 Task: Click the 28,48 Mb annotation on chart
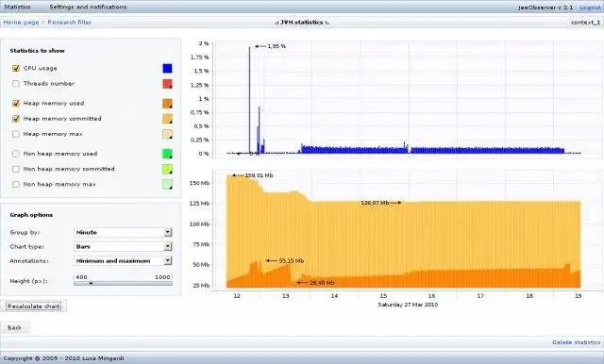tap(322, 283)
